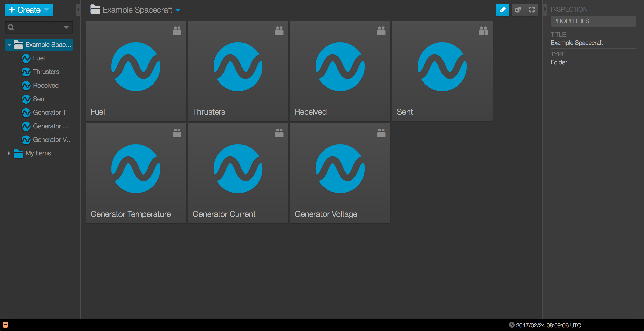
Task: Select Thrusters in the tree
Action: point(46,72)
